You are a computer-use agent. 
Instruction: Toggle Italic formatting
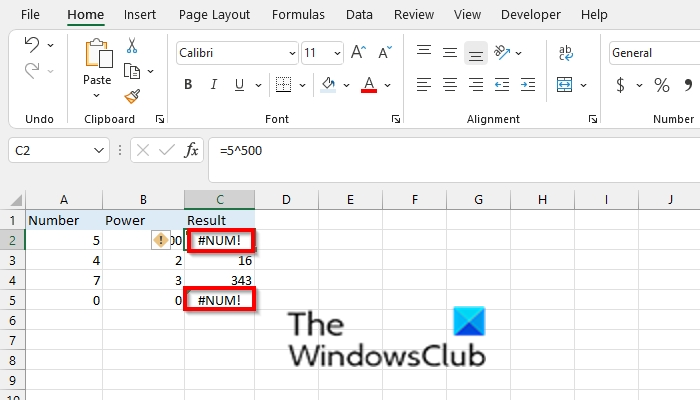click(214, 84)
